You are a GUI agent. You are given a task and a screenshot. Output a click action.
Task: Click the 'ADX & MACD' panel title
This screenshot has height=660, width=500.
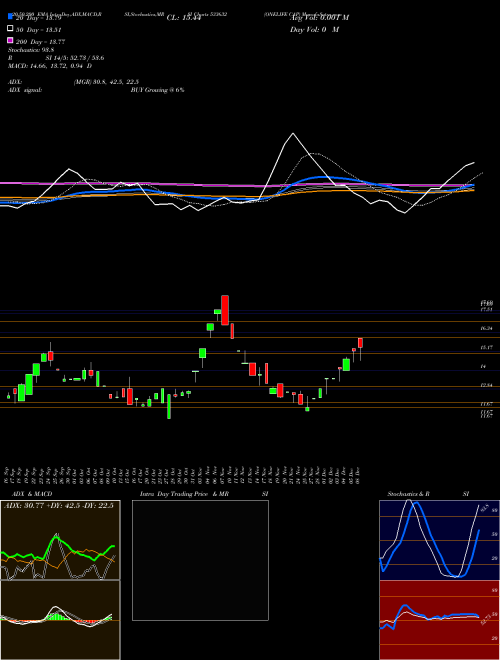click(32, 494)
